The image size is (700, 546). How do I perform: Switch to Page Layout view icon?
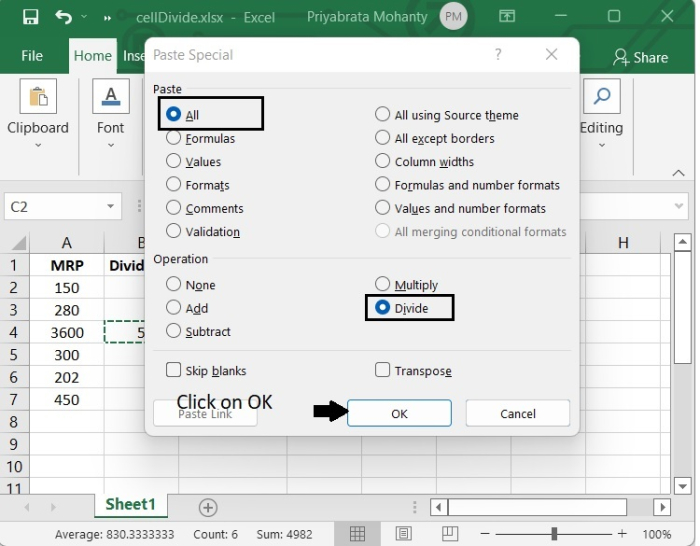coord(404,534)
